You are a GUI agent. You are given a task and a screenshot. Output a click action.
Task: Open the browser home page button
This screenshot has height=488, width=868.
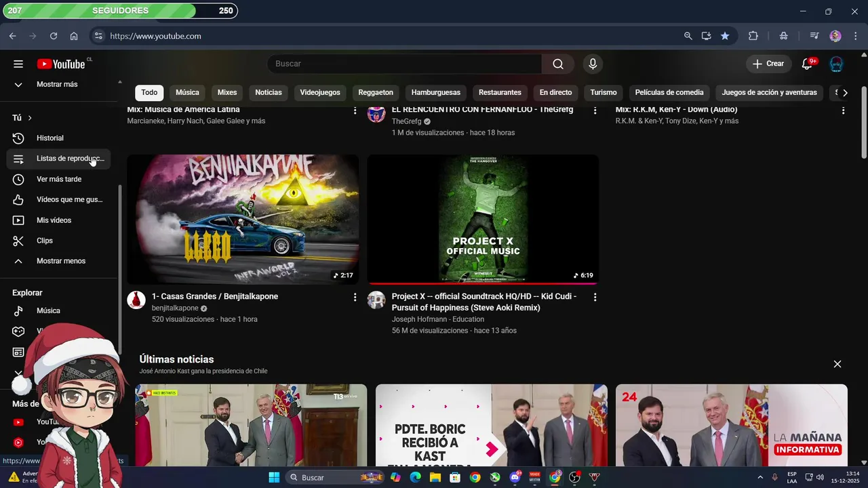74,36
